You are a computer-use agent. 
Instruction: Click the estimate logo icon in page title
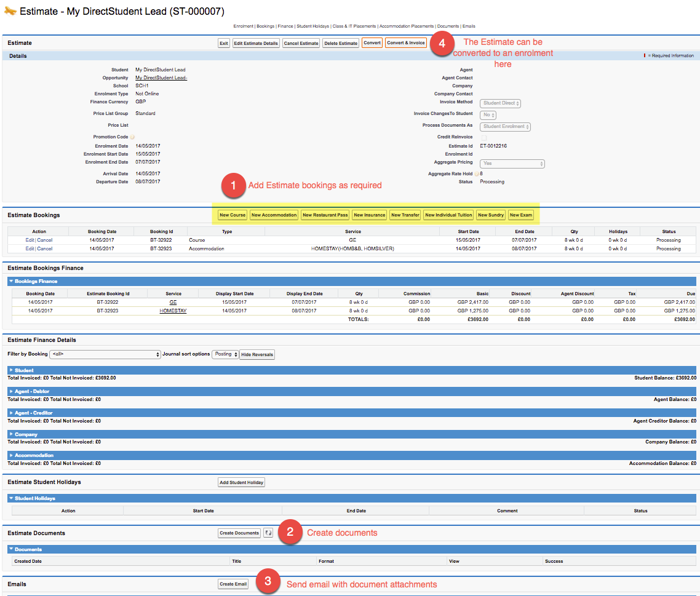tap(10, 11)
